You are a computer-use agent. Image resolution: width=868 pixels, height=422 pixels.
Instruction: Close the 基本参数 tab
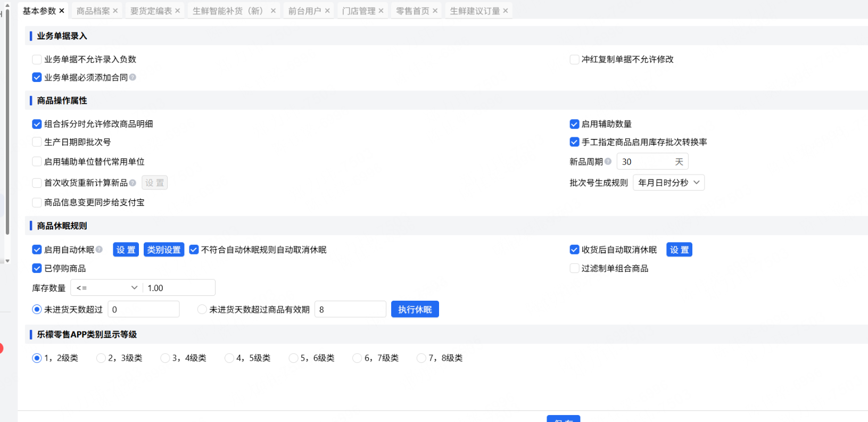tap(62, 11)
